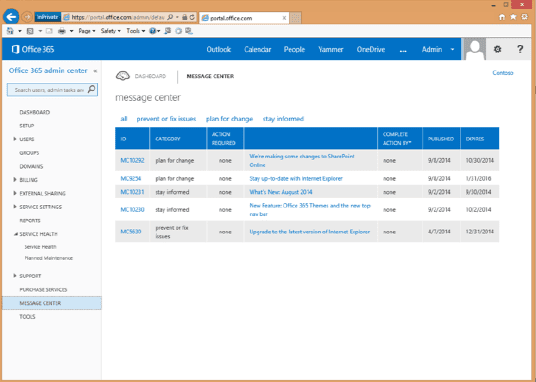Screen dimensions: 536x382
Task: Click the browser Back arrow button
Action: [x=11, y=17]
